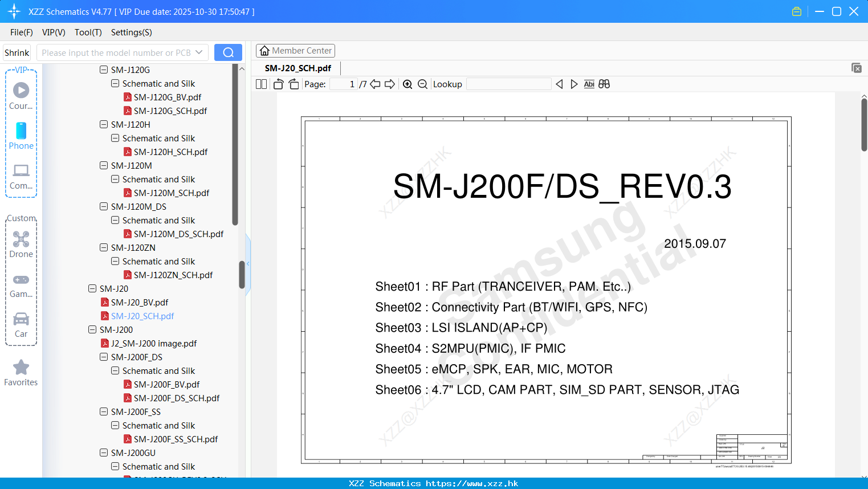
Task: Select the SM-J20_SCH.pdf tab
Action: (x=298, y=68)
